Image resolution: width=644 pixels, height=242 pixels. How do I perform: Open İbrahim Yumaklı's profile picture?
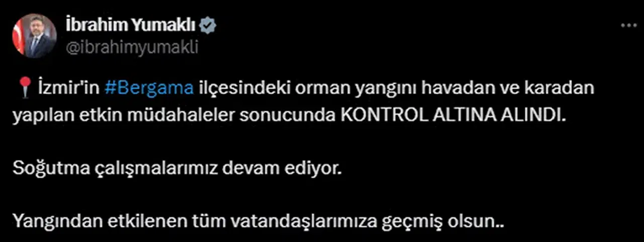coord(34,36)
